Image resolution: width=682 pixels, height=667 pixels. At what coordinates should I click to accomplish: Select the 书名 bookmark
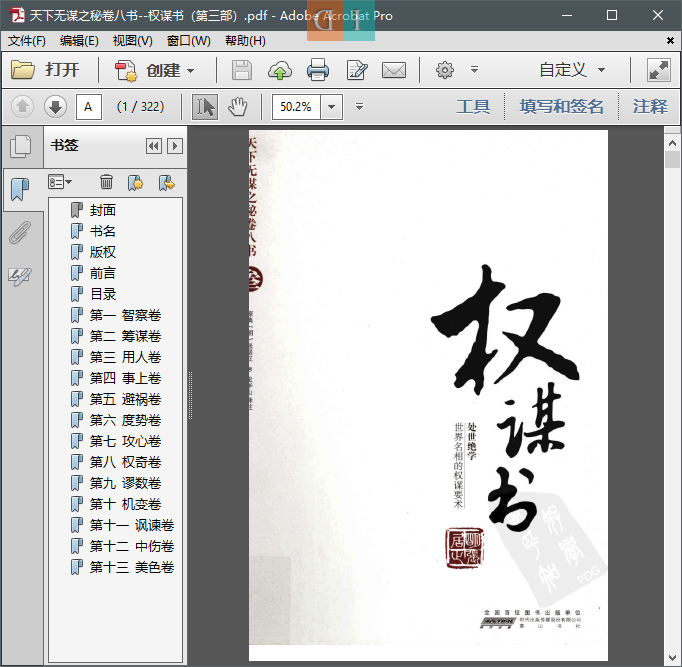pos(103,231)
